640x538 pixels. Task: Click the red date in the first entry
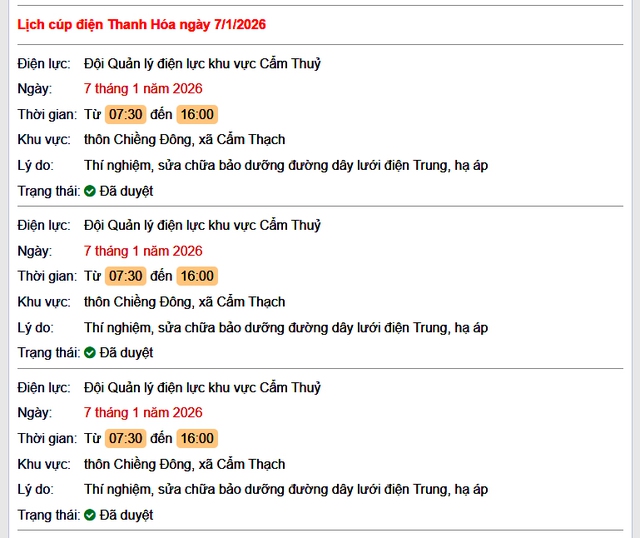click(143, 89)
